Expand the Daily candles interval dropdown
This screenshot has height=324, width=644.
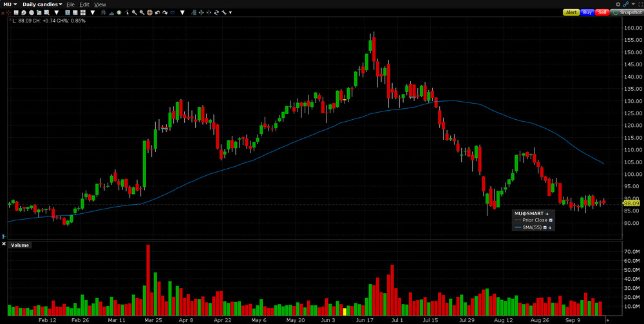[x=42, y=4]
